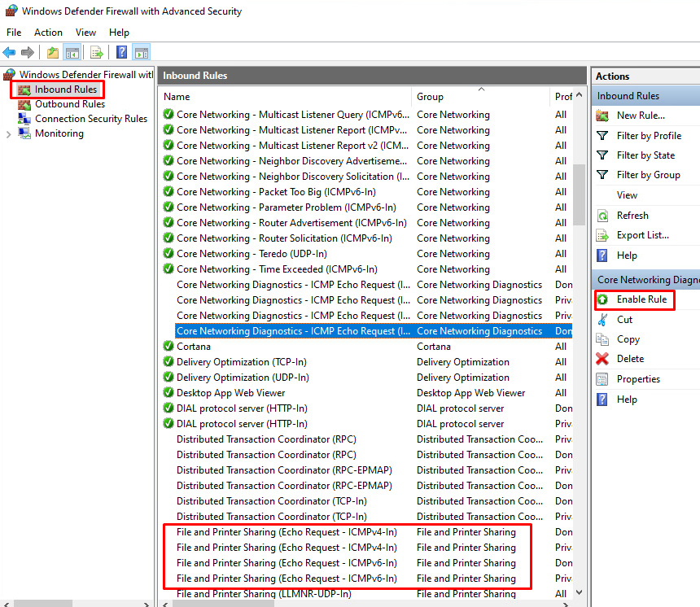Click the Outbound Rules tree icon
700x607 pixels.
click(x=24, y=104)
